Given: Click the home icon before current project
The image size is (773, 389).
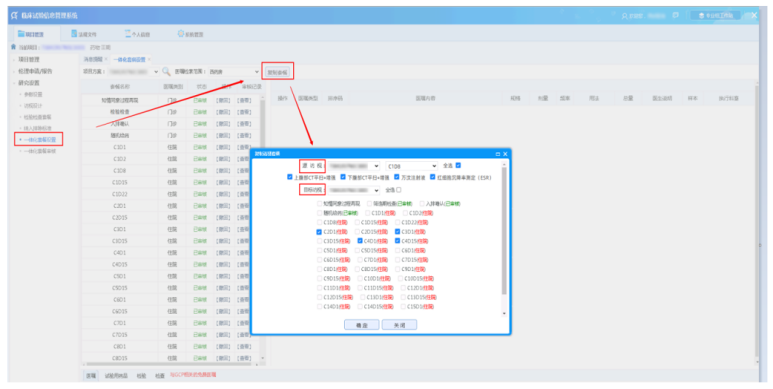Looking at the screenshot, I should 13,47.
